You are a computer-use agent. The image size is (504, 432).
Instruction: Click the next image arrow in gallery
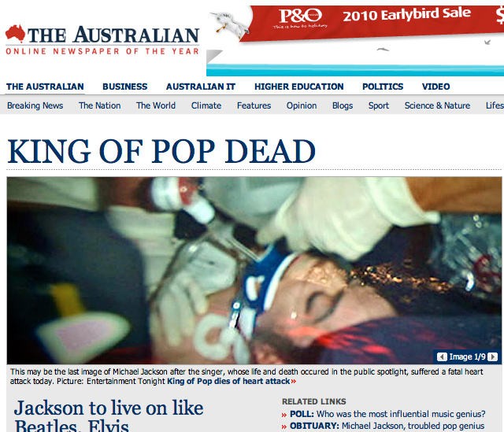tap(492, 356)
